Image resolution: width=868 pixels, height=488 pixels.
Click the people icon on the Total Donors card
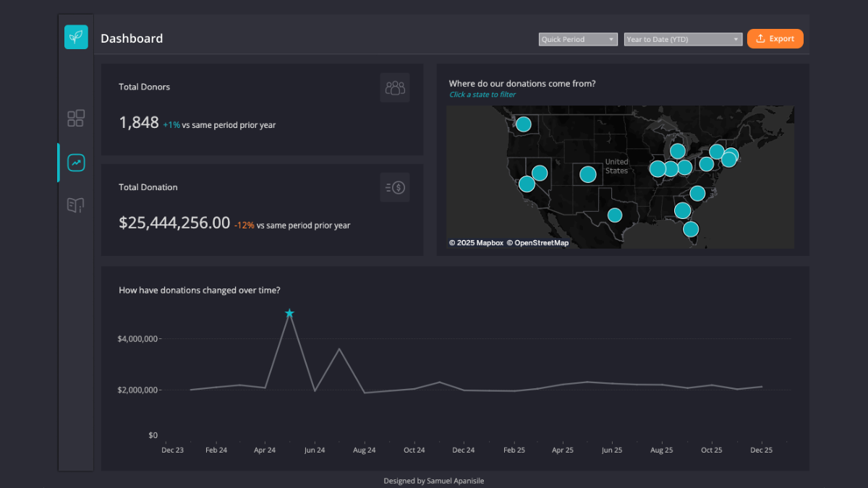pyautogui.click(x=394, y=87)
